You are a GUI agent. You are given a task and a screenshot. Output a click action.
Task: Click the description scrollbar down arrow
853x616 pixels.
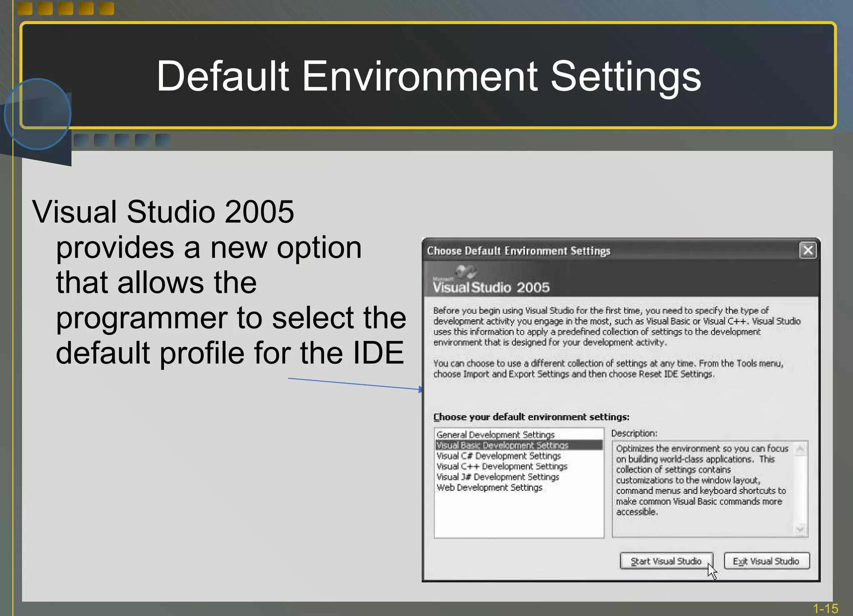point(800,529)
